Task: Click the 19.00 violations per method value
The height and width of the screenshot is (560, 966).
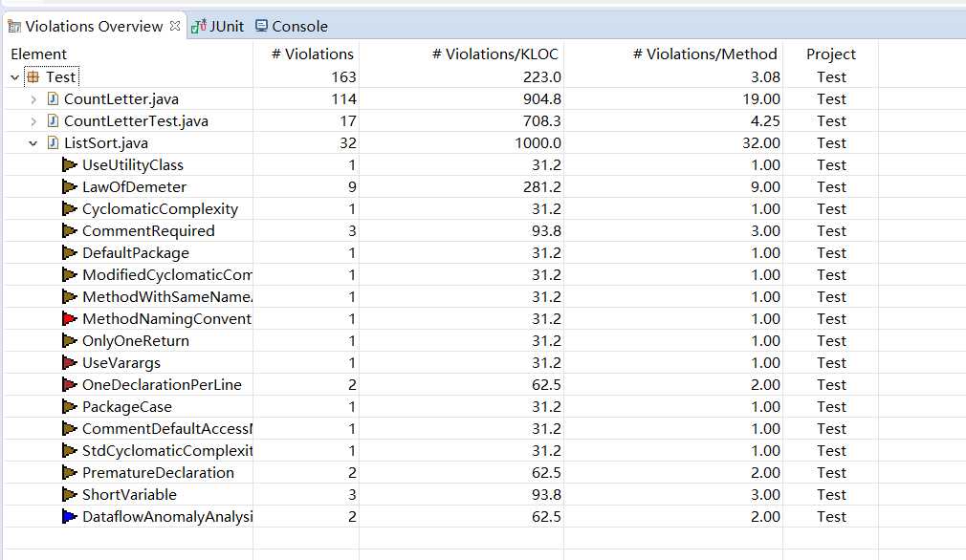Action: coord(761,99)
